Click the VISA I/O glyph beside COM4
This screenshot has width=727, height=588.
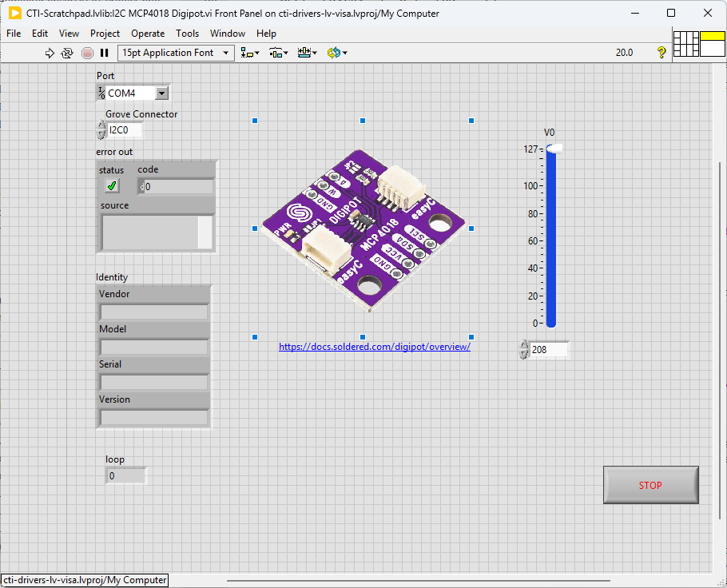101,93
